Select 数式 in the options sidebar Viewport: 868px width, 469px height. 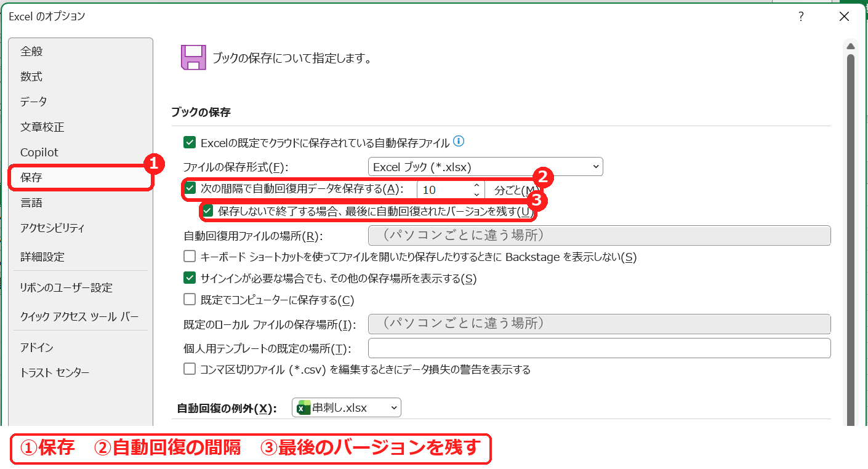coord(81,77)
